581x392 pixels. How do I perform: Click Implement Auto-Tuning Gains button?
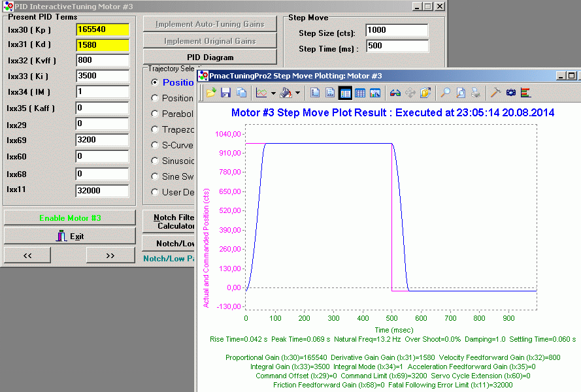[210, 24]
